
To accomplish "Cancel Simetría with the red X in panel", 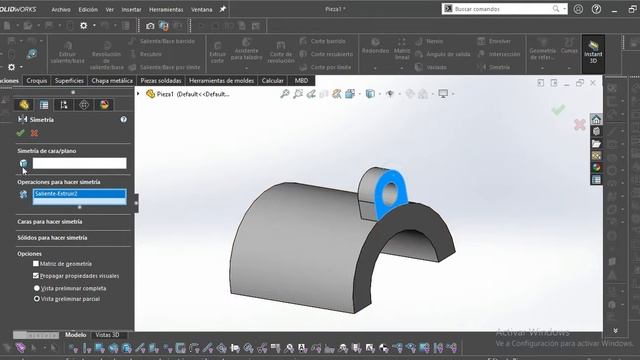I will (x=34, y=133).
